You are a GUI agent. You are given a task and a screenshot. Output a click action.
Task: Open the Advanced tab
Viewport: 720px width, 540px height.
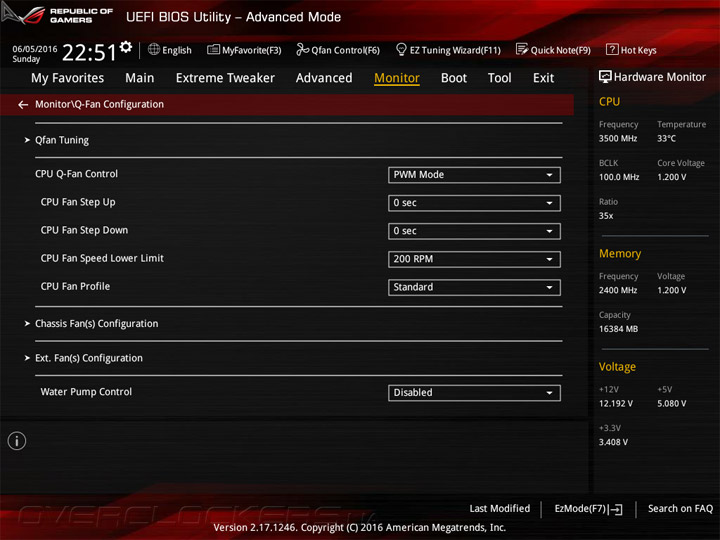point(324,78)
